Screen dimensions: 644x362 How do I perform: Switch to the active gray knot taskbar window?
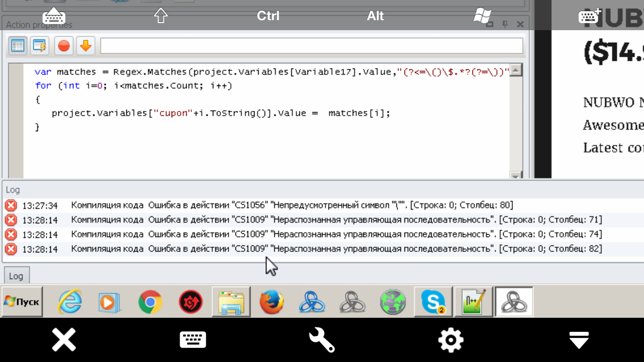pyautogui.click(x=514, y=302)
